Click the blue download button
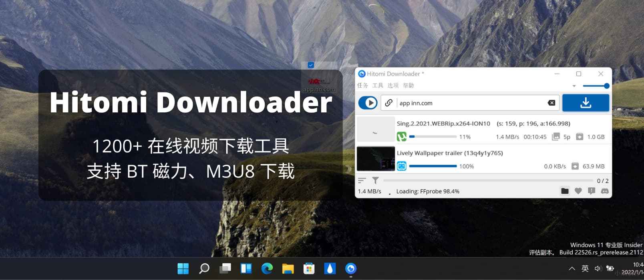This screenshot has height=280, width=644. coord(586,103)
